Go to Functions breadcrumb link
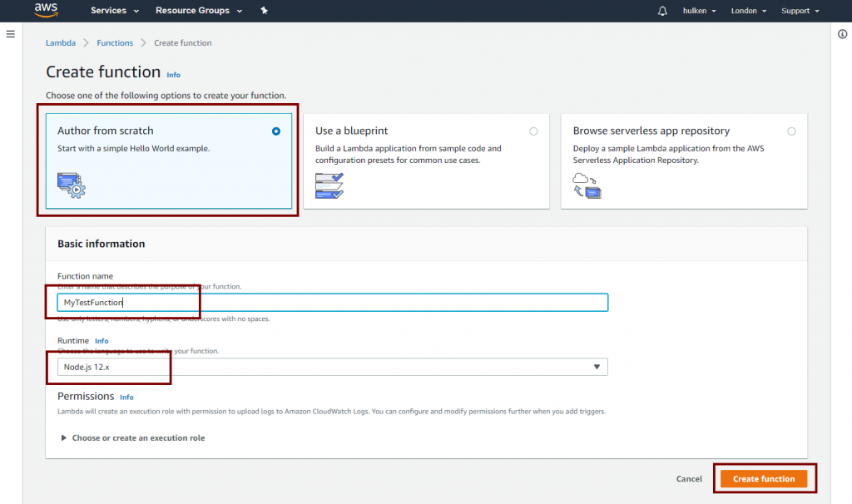Image resolution: width=852 pixels, height=504 pixels. (115, 43)
